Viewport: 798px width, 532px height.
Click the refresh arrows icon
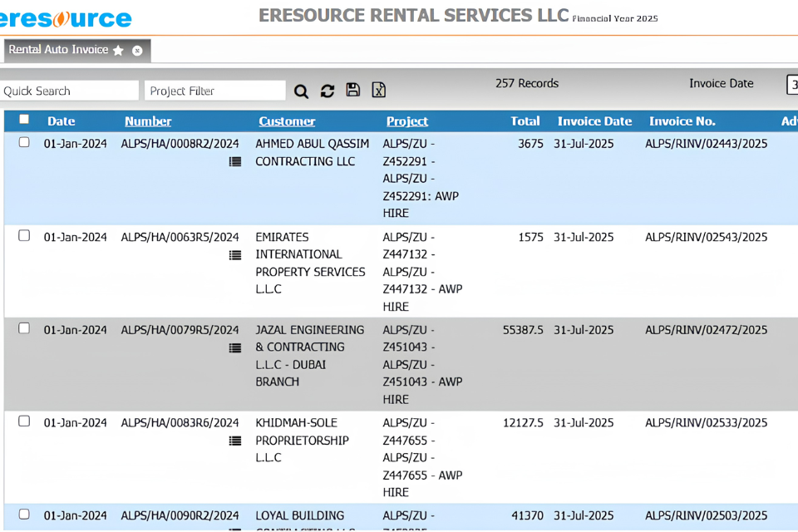point(328,91)
